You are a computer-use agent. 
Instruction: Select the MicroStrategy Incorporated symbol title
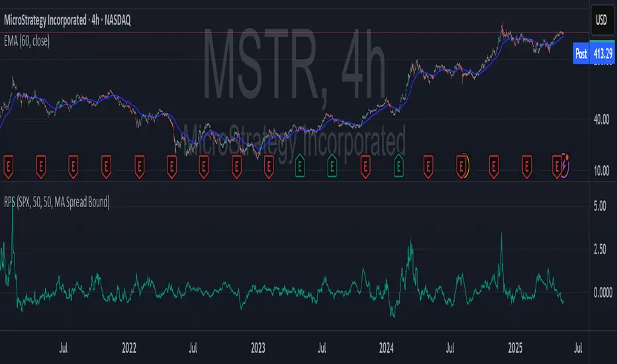pyautogui.click(x=68, y=20)
